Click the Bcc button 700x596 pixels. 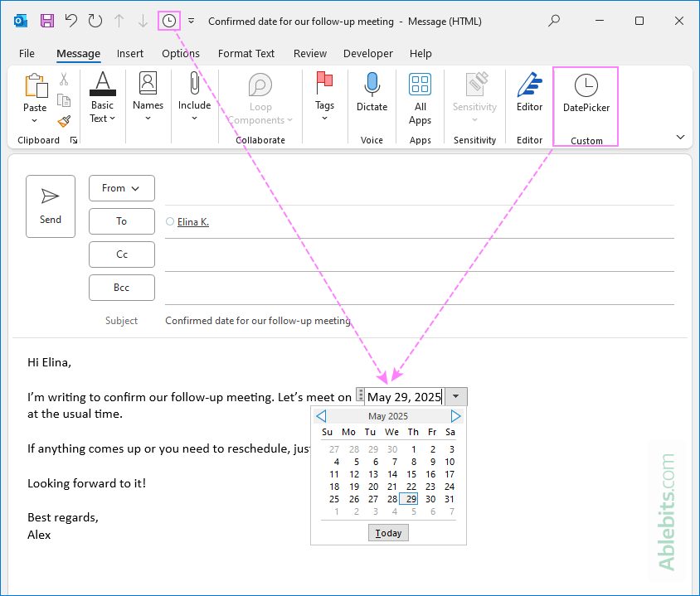coord(121,288)
